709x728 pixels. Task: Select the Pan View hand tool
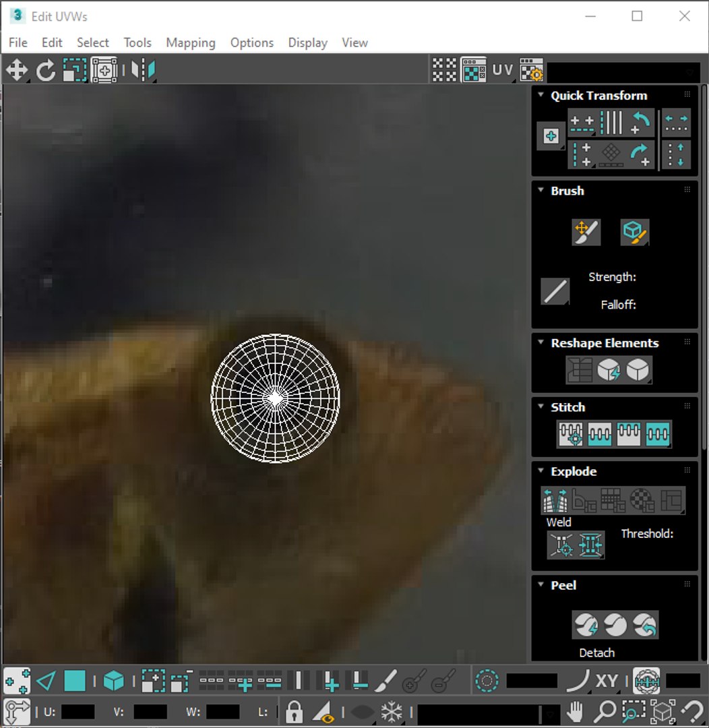575,711
